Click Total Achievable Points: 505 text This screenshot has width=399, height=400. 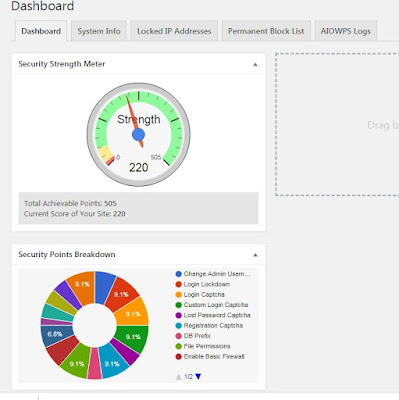[70, 203]
